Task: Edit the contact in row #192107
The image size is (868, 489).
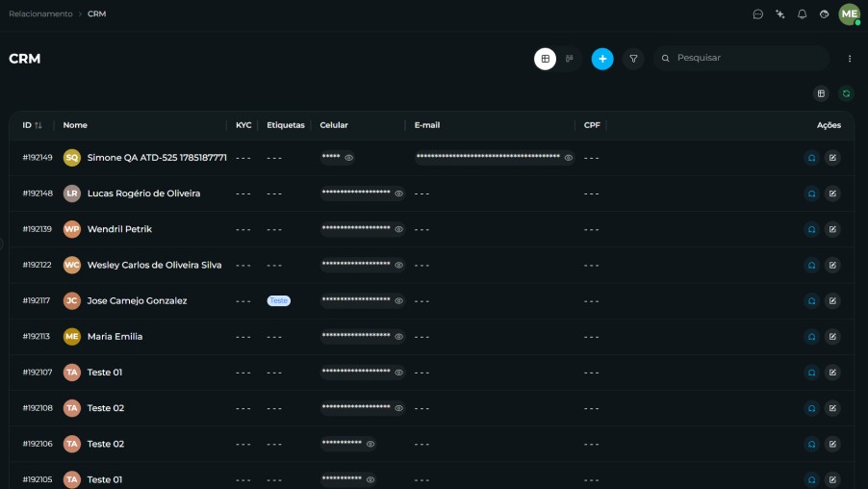Action: pos(832,373)
